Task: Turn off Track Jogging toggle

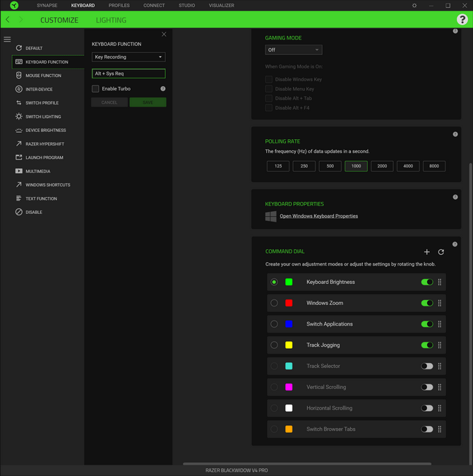Action: tap(427, 345)
